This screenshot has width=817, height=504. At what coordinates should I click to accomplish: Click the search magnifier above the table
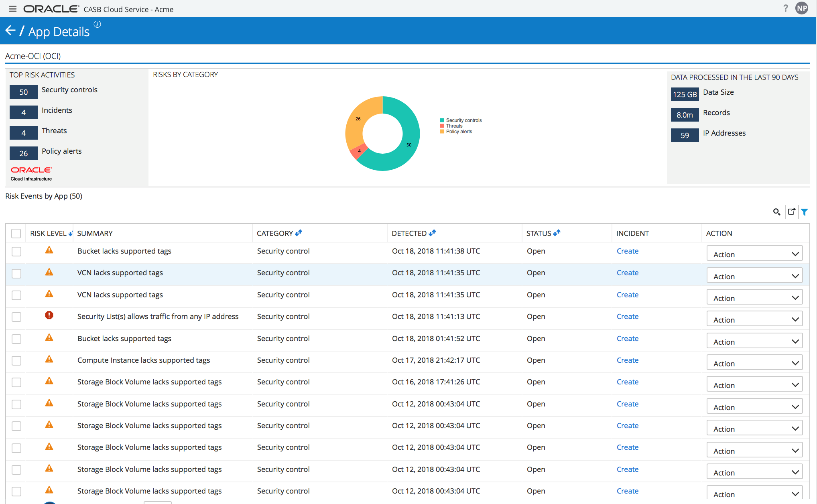point(776,212)
